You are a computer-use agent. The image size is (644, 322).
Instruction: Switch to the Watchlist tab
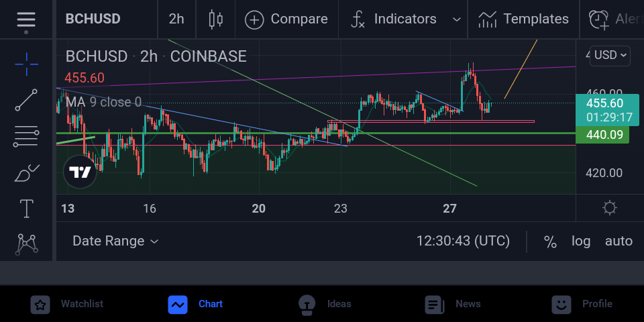pyautogui.click(x=67, y=304)
